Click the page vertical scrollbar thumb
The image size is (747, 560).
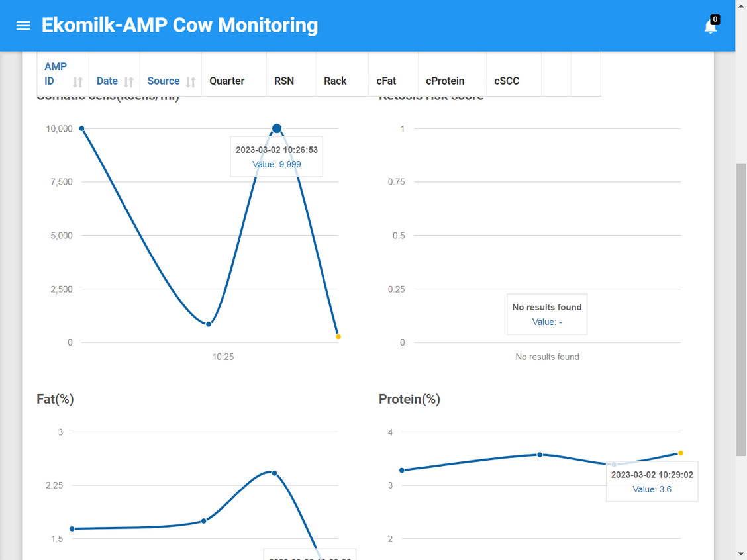pyautogui.click(x=741, y=310)
